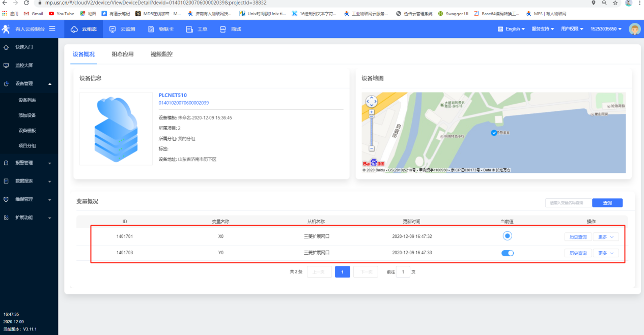The width and height of the screenshot is (644, 335).
Task: Switch to the 视频监控 tab
Action: coord(161,54)
